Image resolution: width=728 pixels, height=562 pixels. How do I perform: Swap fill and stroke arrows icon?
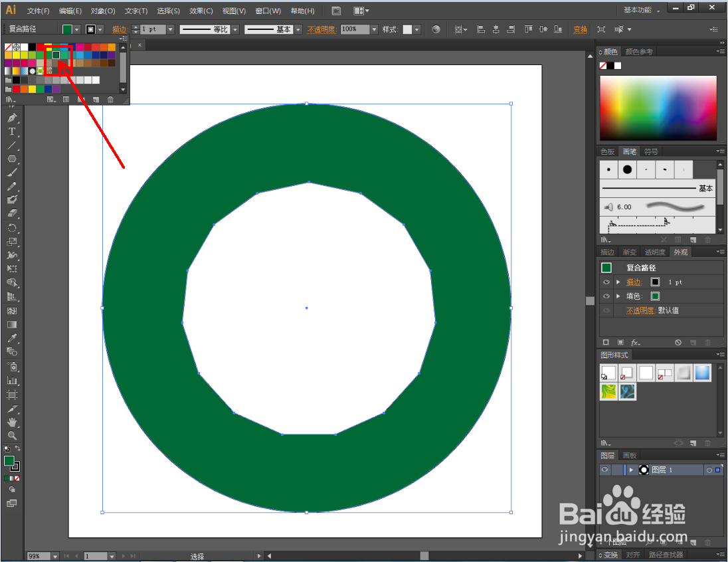18,448
